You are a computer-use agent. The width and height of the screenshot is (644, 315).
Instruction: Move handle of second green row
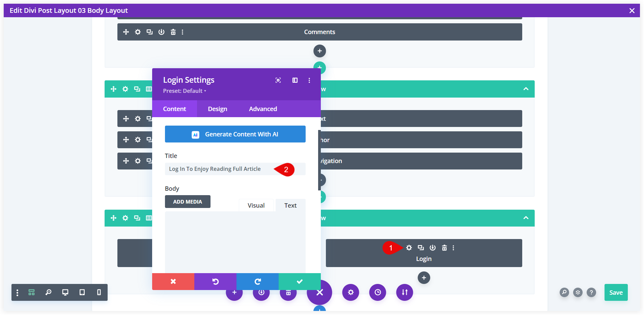(x=113, y=218)
